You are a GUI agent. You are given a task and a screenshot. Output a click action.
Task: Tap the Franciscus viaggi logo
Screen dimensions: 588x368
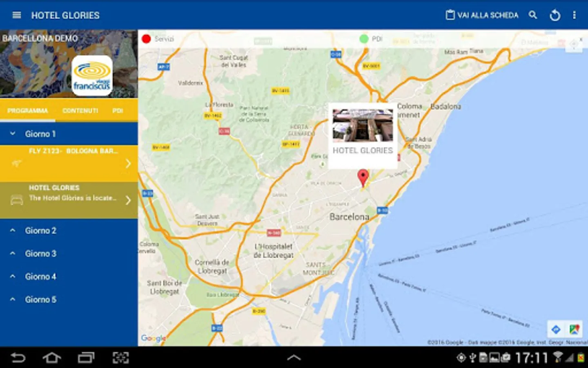92,76
